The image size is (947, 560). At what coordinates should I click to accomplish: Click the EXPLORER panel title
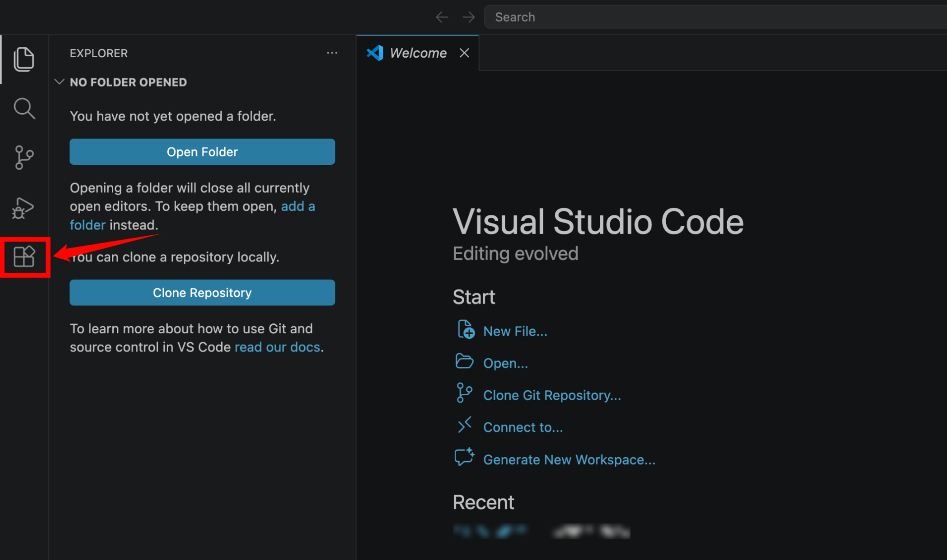[99, 53]
